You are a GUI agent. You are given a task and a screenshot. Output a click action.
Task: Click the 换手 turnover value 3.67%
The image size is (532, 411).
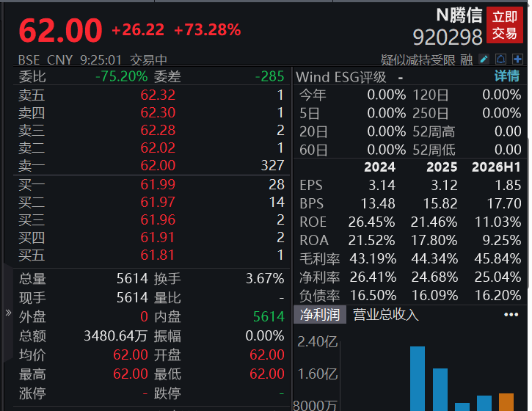pos(265,279)
